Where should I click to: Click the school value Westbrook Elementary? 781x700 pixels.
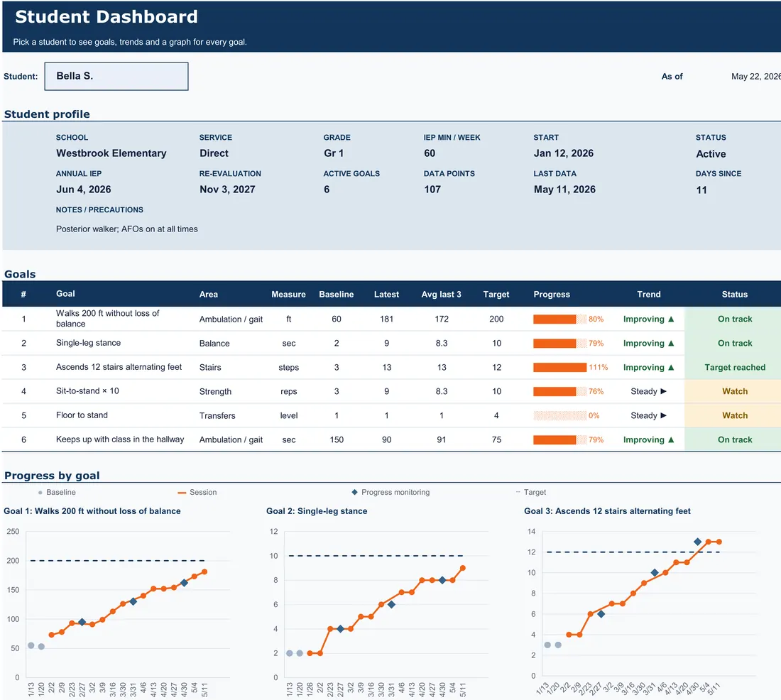click(x=111, y=153)
